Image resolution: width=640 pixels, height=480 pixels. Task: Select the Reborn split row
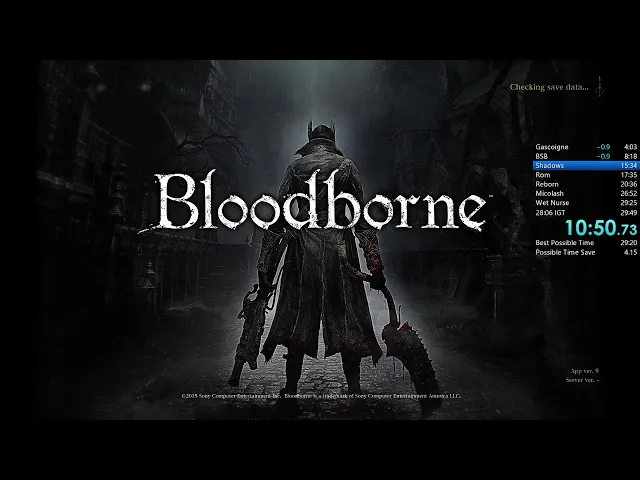point(586,184)
